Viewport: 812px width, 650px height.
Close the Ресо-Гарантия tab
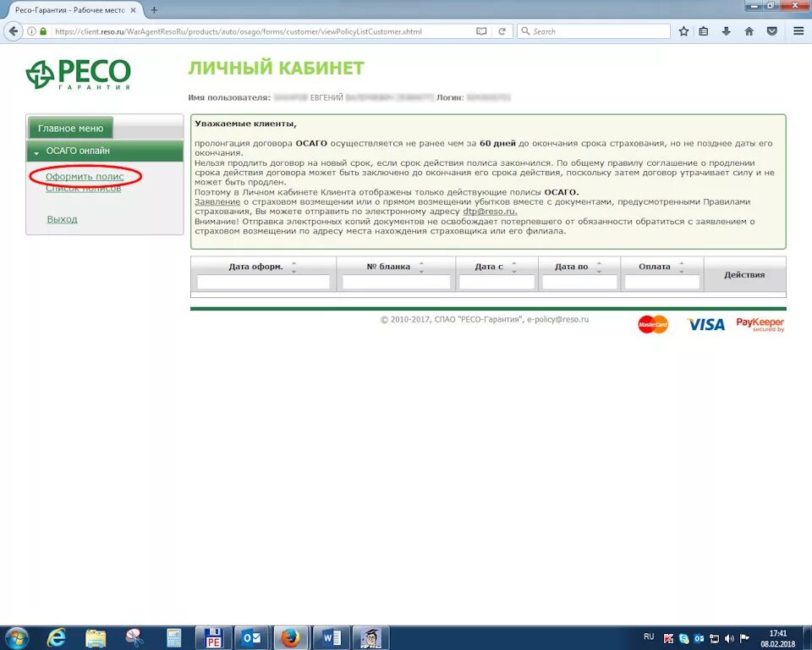(x=133, y=10)
